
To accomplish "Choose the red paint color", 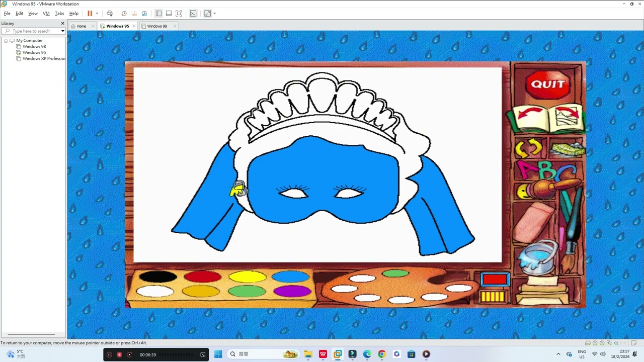I will [203, 277].
